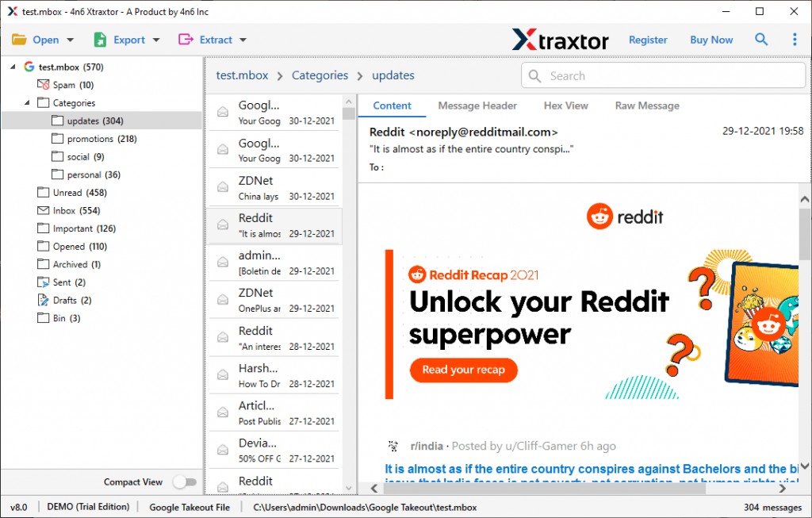The image size is (812, 518).
Task: Click the Archived folder icon
Action: [44, 264]
